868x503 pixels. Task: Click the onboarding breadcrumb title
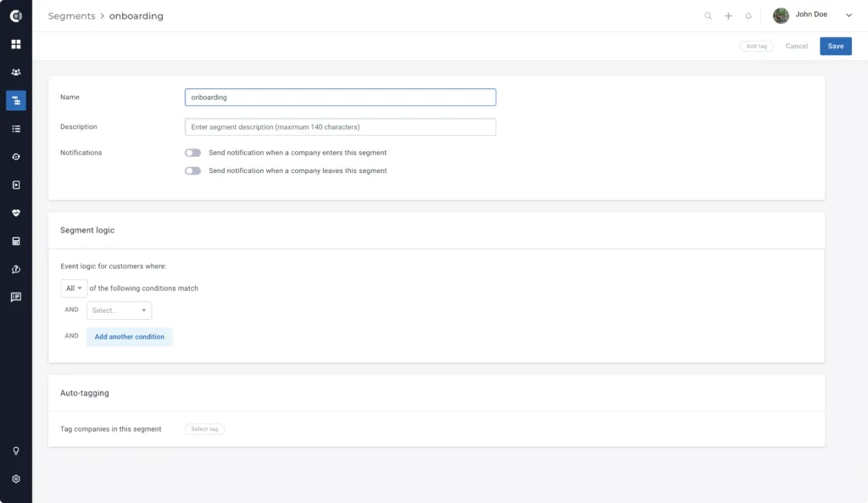tap(136, 16)
